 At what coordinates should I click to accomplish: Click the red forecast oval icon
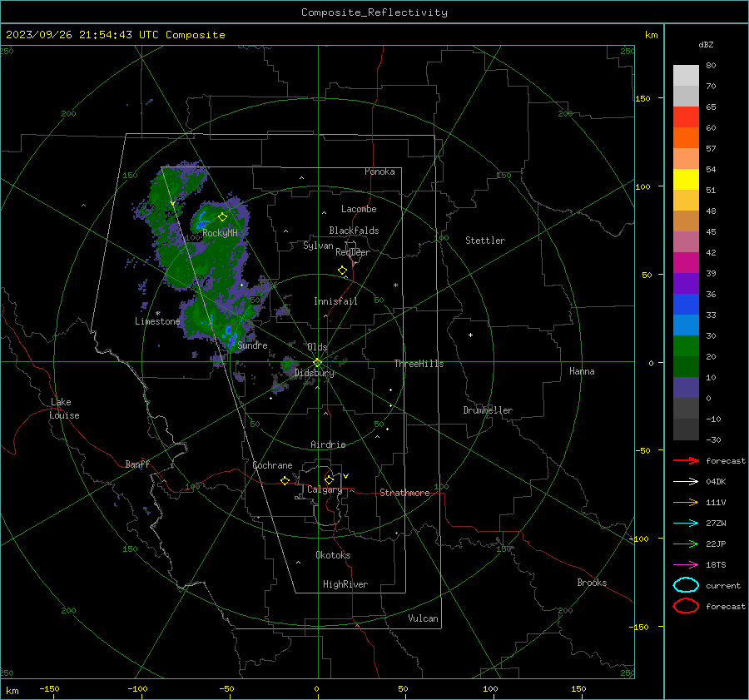(x=686, y=606)
